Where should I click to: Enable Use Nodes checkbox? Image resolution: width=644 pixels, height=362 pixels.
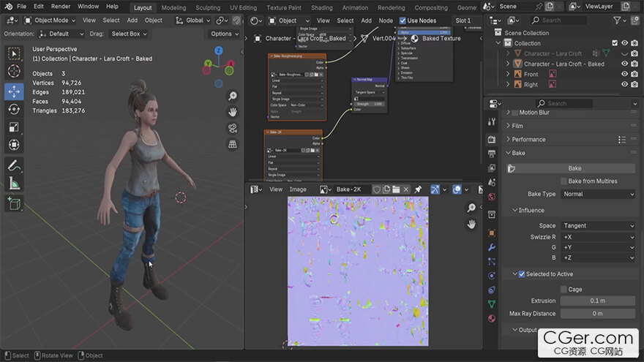pyautogui.click(x=402, y=20)
